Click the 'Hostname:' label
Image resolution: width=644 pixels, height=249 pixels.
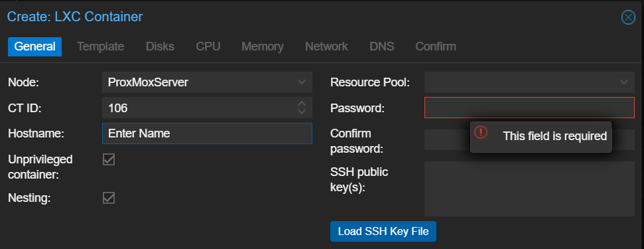[35, 133]
